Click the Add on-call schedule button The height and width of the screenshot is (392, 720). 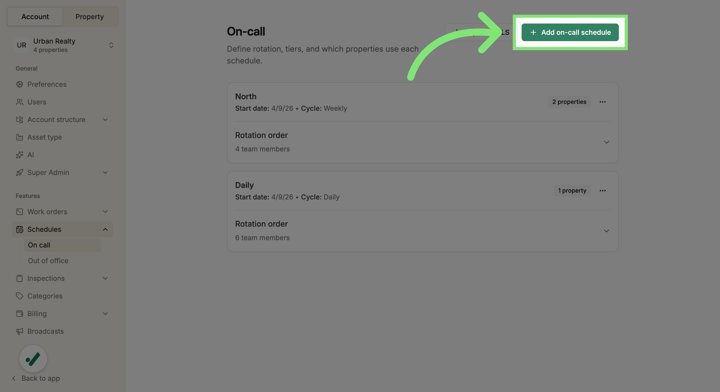tap(570, 33)
